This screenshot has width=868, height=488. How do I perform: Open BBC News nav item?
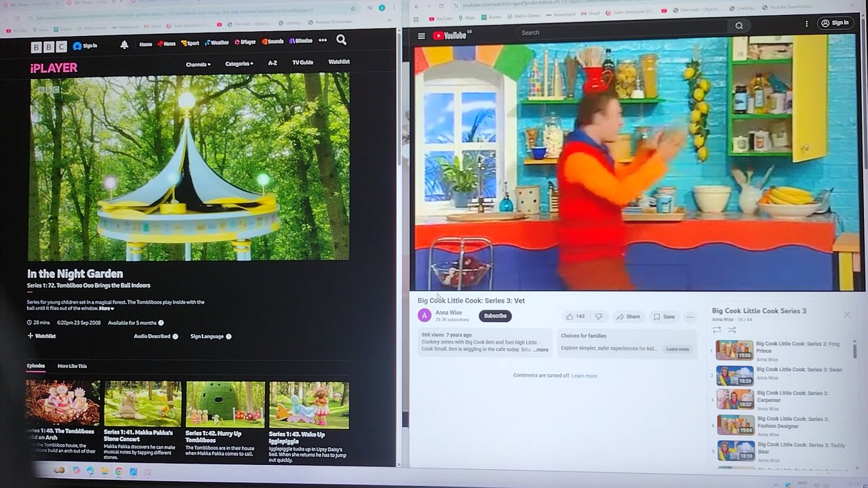167,43
